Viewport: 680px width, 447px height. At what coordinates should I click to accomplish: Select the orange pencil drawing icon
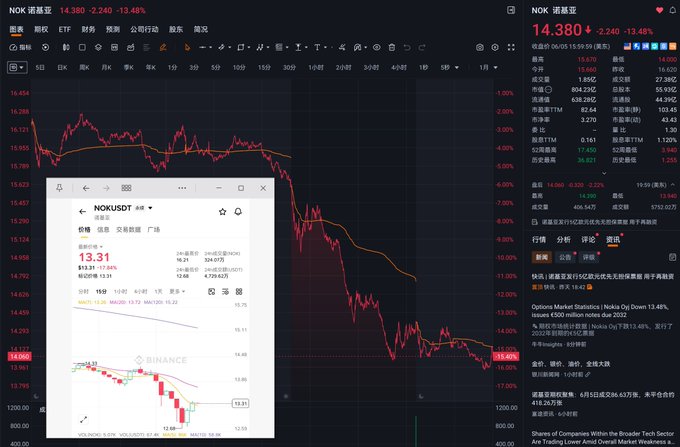163,47
